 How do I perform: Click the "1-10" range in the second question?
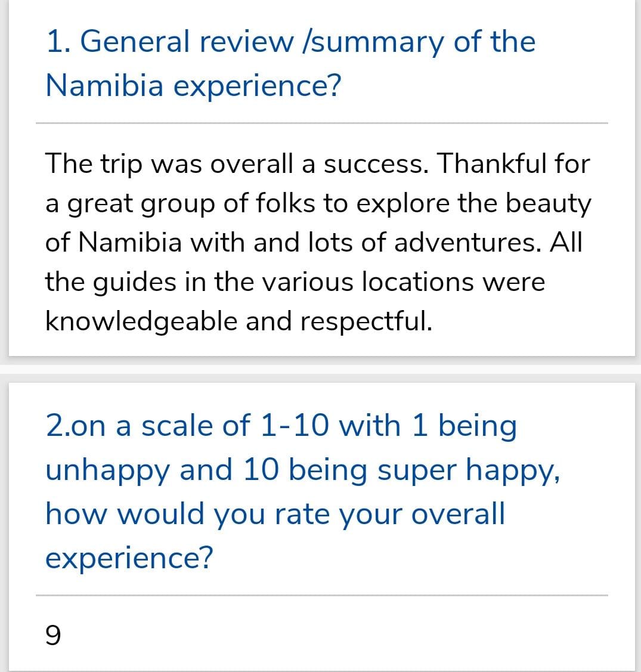tap(295, 426)
